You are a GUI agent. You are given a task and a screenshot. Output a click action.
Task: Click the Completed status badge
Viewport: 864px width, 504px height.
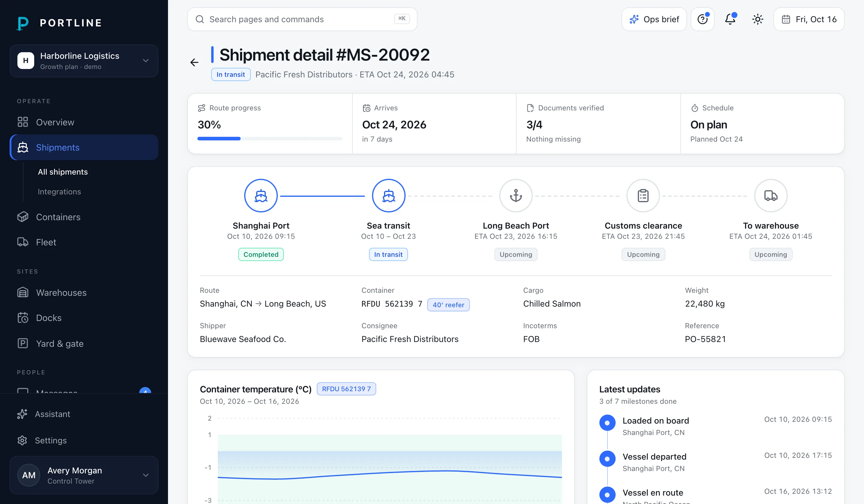tap(261, 254)
